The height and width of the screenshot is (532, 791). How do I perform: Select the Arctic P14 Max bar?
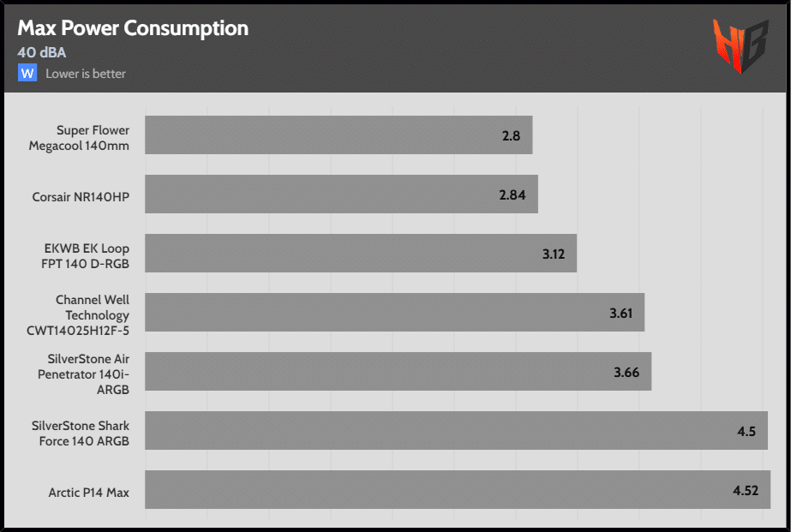458,490
